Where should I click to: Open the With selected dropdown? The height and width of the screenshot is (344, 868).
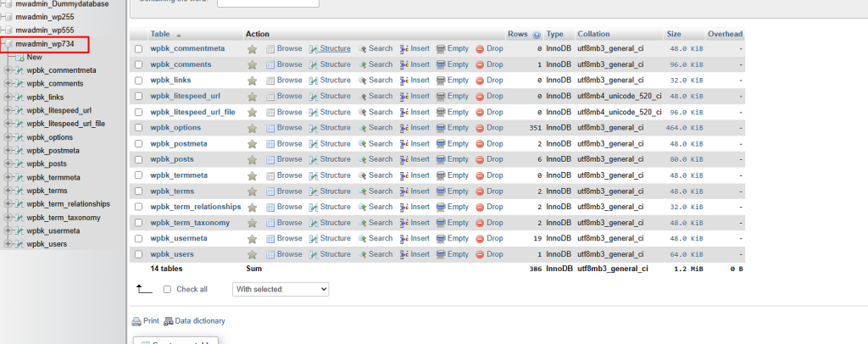[x=280, y=289]
